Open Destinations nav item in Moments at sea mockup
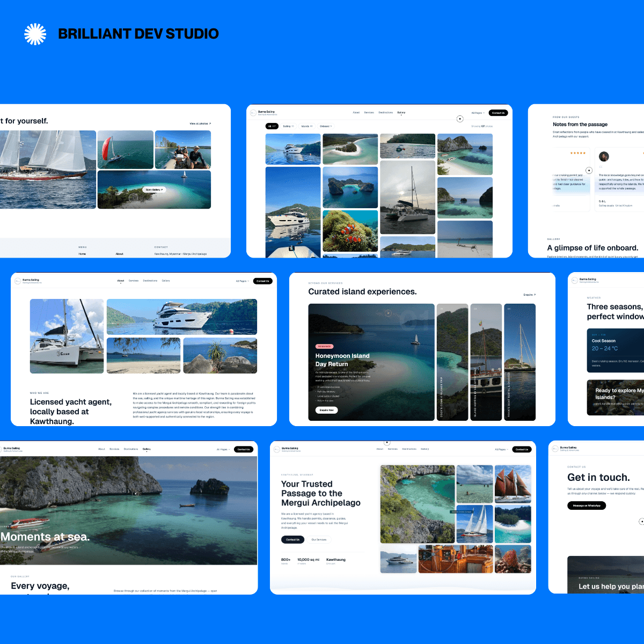Viewport: 644px width, 644px height. [x=131, y=449]
